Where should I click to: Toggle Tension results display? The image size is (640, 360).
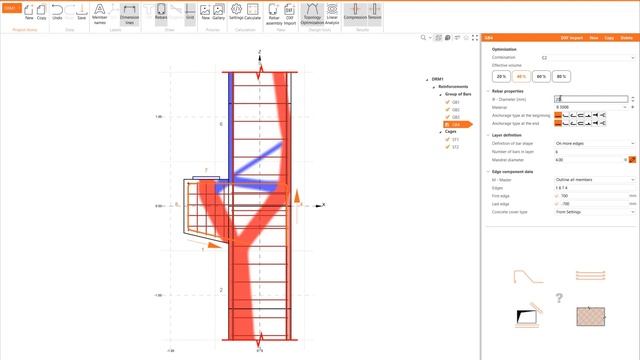374,12
